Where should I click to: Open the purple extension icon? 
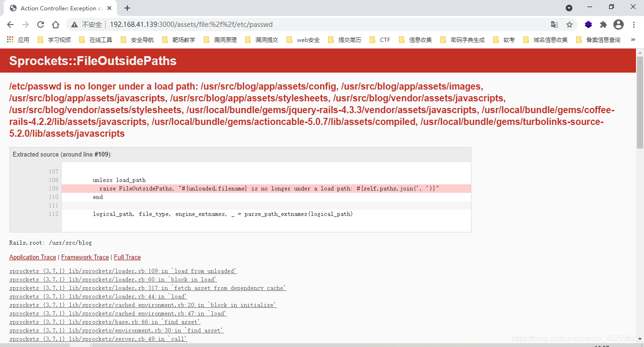588,25
